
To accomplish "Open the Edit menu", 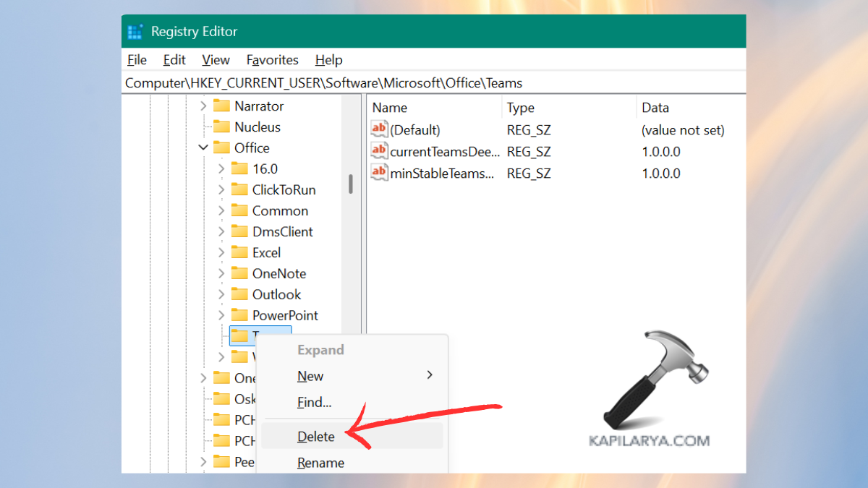I will [174, 60].
